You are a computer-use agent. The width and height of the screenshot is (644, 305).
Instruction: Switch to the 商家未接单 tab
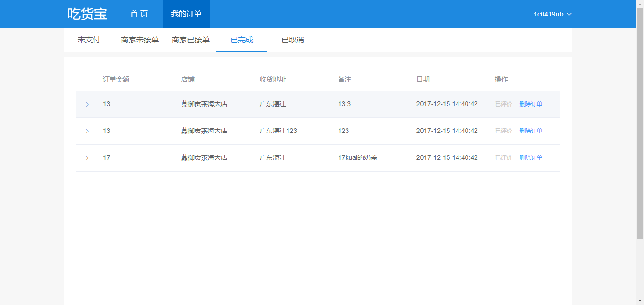click(140, 40)
